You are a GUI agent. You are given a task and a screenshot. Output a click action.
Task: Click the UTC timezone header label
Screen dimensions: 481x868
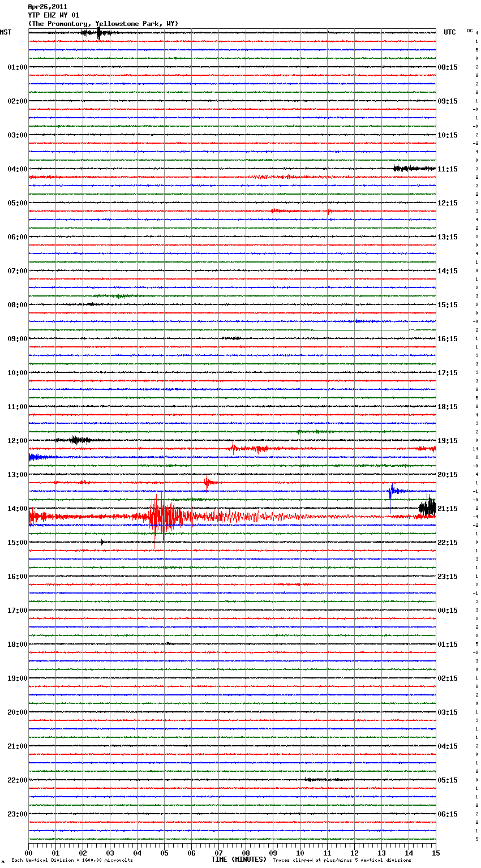click(449, 32)
